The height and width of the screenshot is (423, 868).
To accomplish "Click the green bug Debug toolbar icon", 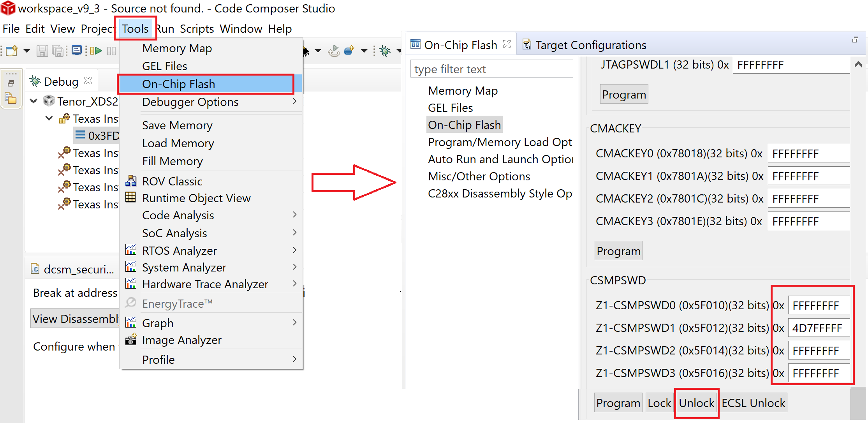I will coord(385,51).
